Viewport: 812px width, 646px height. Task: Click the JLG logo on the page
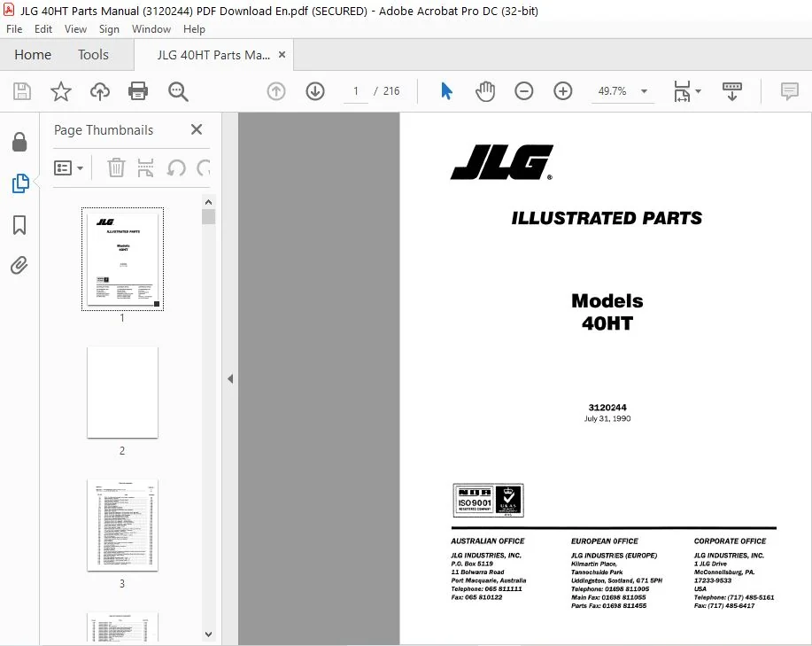[501, 162]
